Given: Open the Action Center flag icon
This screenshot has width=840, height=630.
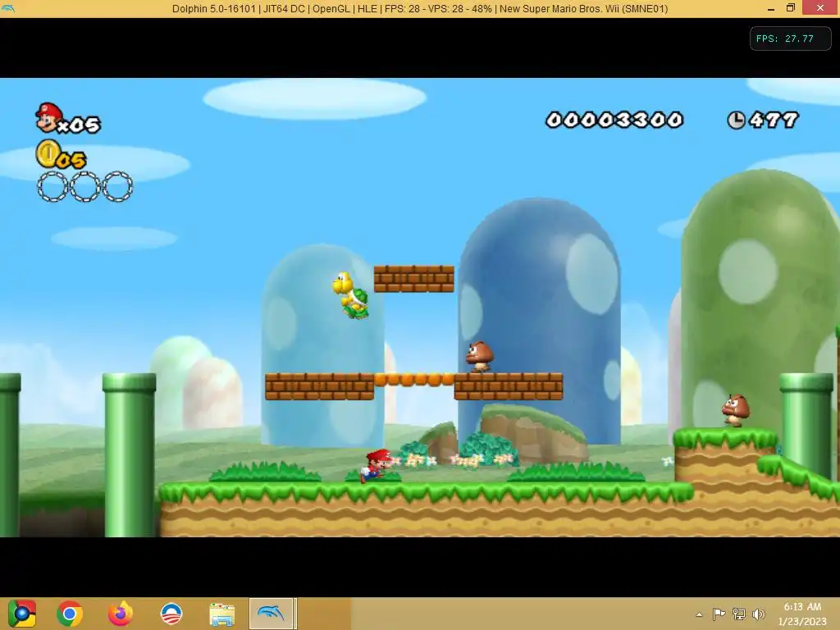Looking at the screenshot, I should (x=719, y=614).
